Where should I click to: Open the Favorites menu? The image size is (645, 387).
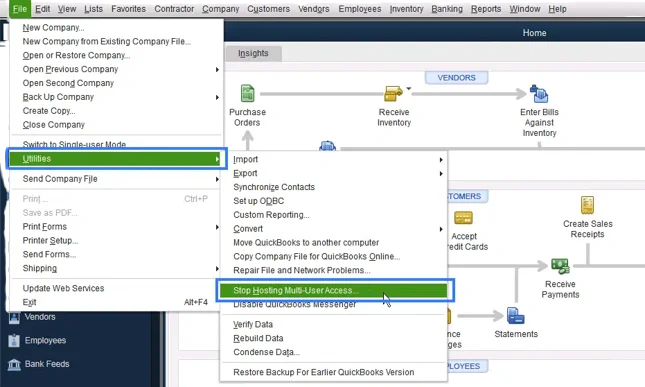coord(128,9)
